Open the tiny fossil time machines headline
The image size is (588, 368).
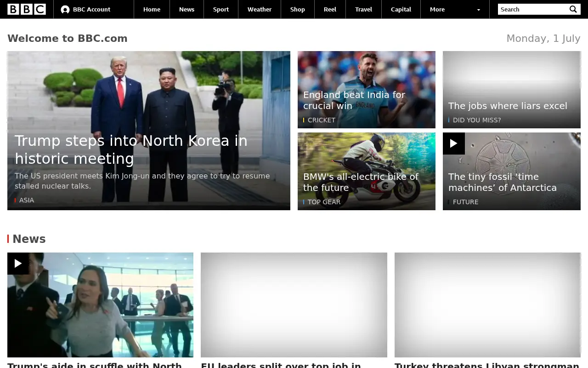[503, 182]
